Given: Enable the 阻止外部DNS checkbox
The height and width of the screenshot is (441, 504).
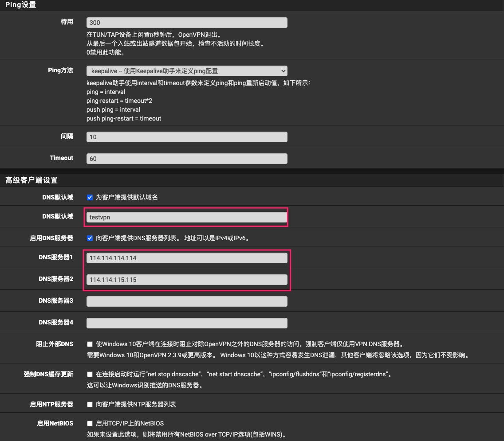Looking at the screenshot, I should point(90,344).
